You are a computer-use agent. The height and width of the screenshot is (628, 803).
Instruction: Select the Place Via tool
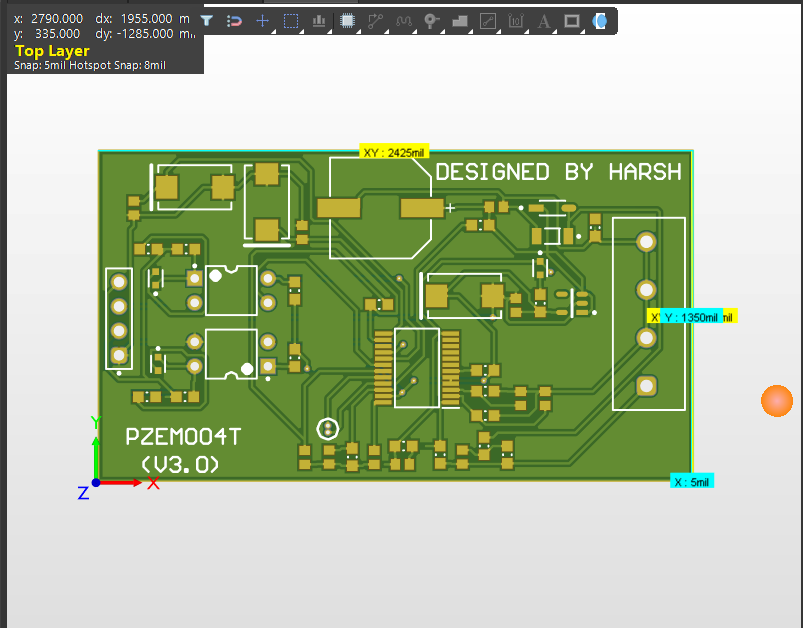(432, 21)
